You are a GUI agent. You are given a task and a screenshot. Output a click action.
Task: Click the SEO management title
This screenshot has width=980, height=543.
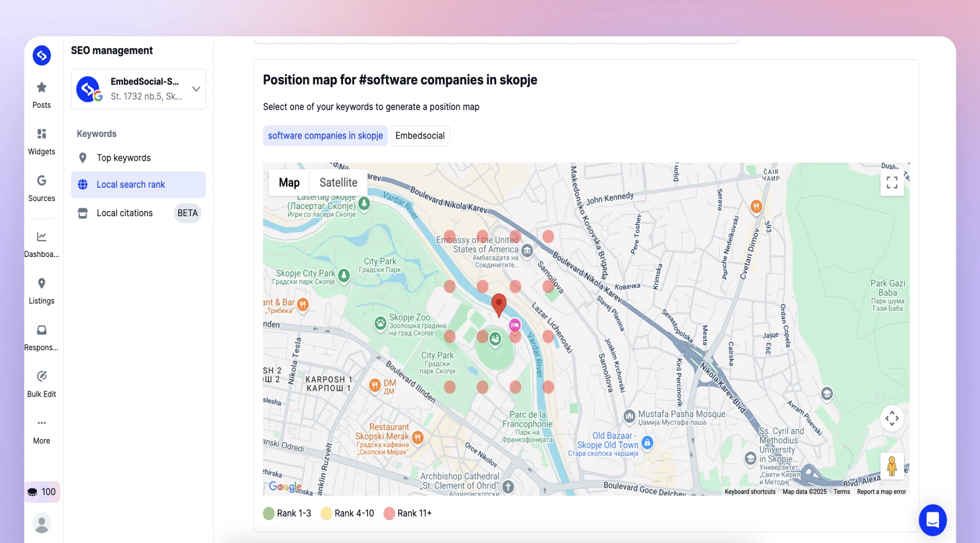(112, 50)
